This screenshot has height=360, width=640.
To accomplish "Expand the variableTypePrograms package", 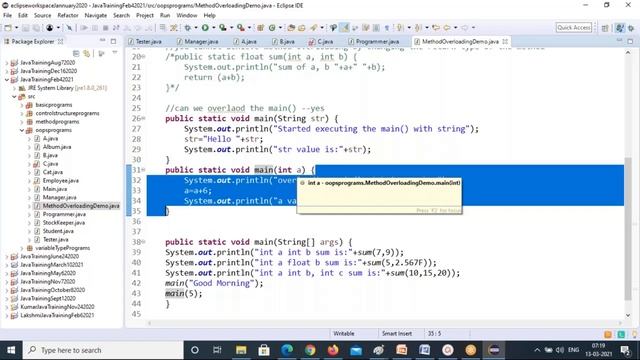I will click(22, 248).
